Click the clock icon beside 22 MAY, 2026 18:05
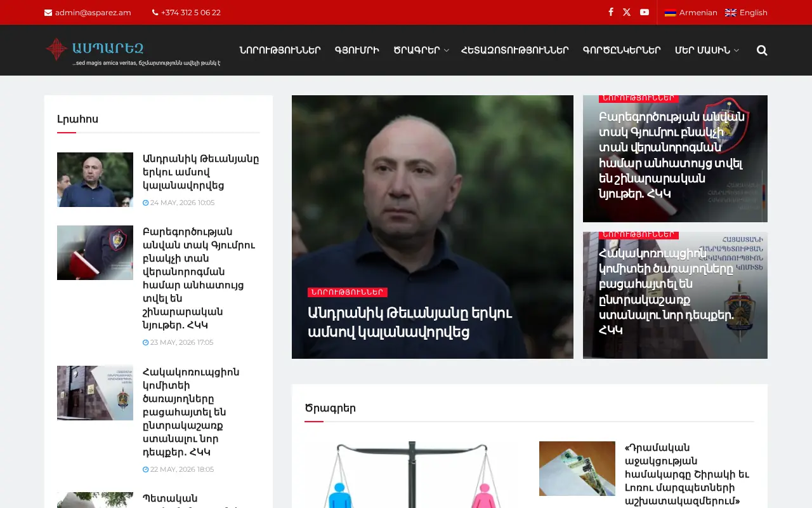This screenshot has width=812, height=508. click(145, 469)
